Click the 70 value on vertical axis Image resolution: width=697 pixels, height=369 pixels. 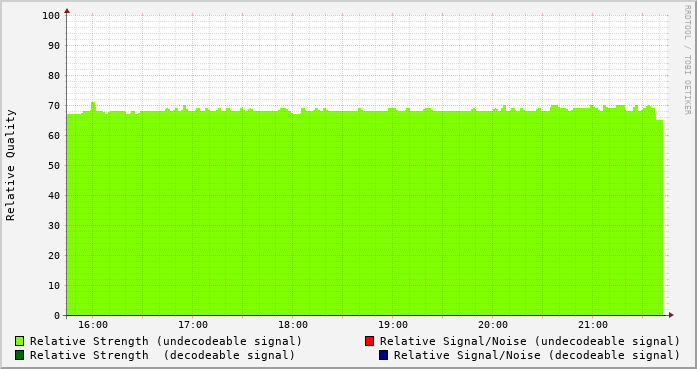point(54,106)
